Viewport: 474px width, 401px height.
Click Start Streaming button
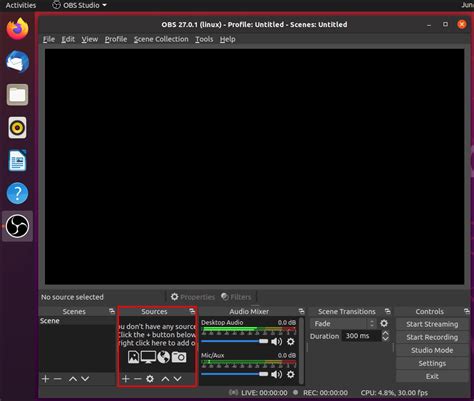point(432,324)
